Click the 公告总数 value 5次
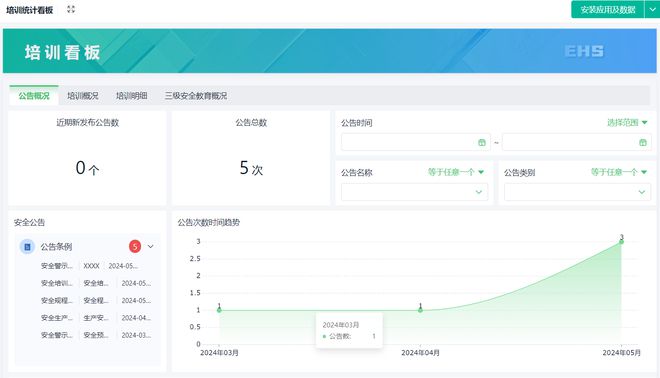 251,168
